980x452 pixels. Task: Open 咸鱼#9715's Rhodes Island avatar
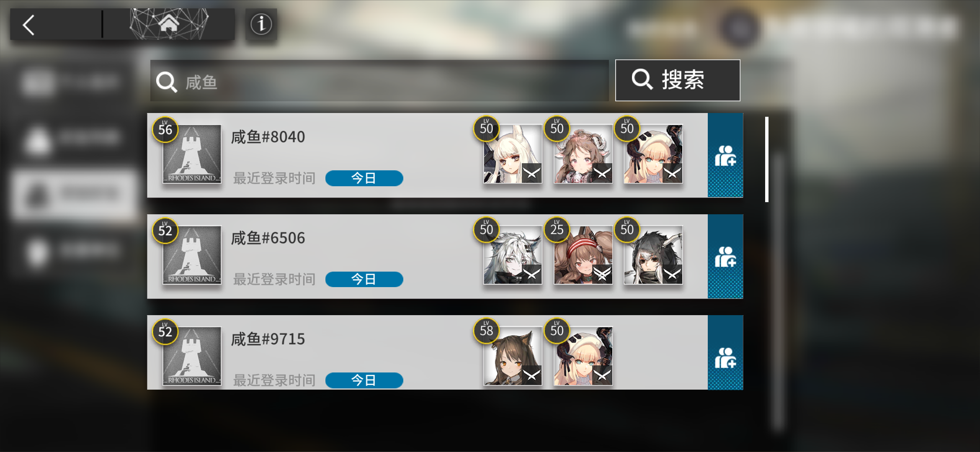coord(192,356)
